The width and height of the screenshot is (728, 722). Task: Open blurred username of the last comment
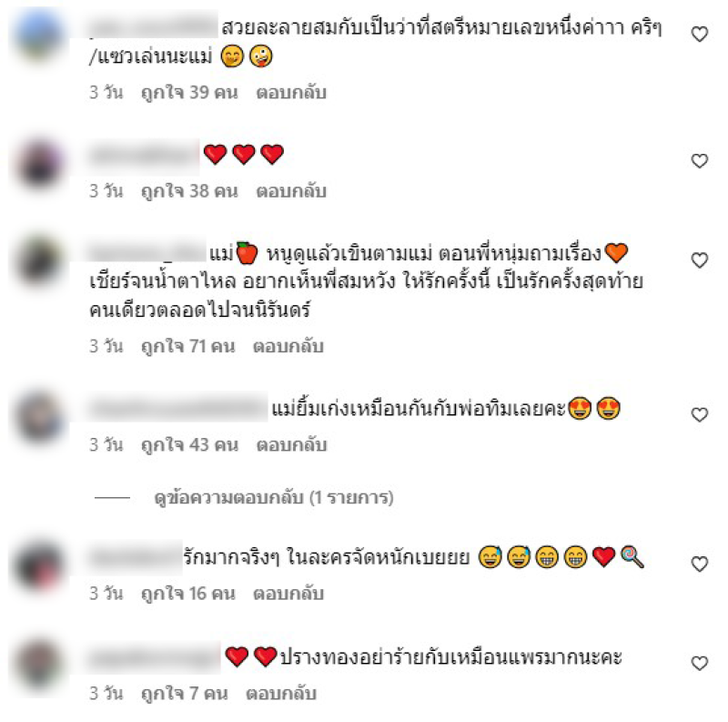click(155, 657)
